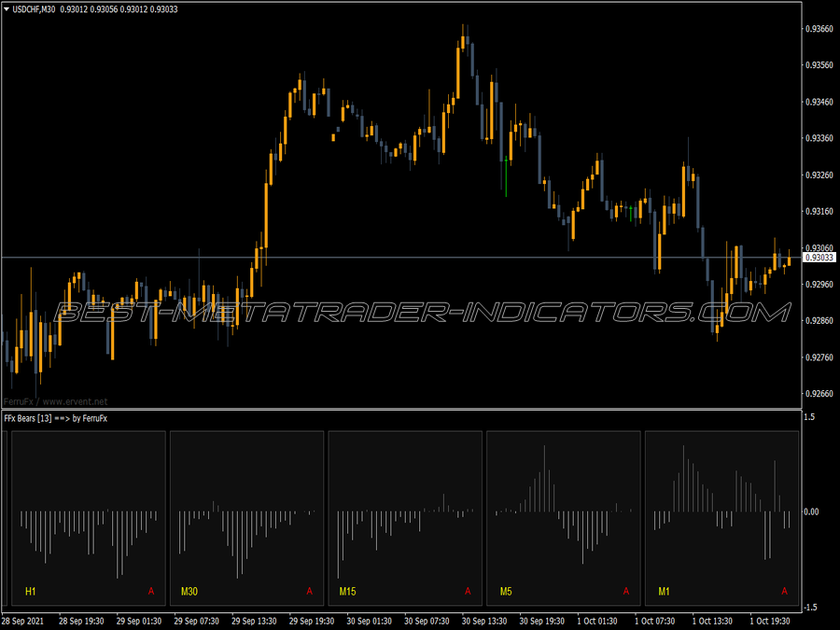Viewport: 840px width, 630px height.
Task: Click the 1 Oct 01:30 time label
Action: click(597, 621)
